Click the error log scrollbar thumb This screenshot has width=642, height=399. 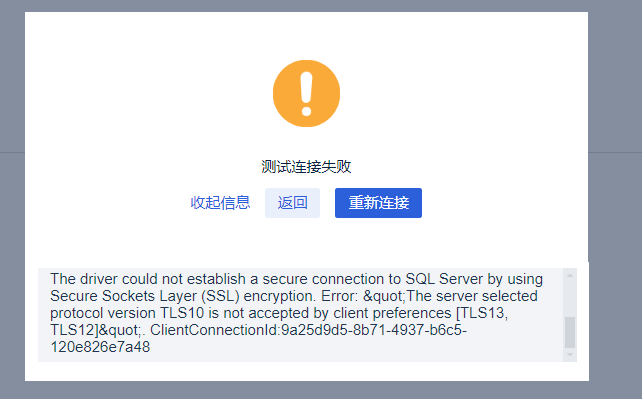(570, 332)
